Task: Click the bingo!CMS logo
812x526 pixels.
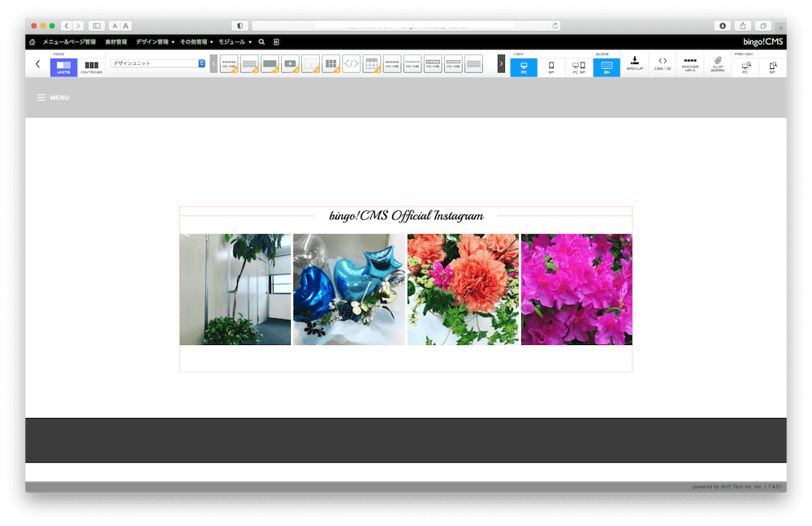Action: click(762, 42)
